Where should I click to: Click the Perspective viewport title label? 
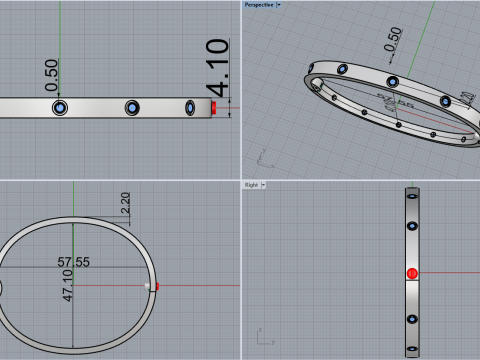259,5
